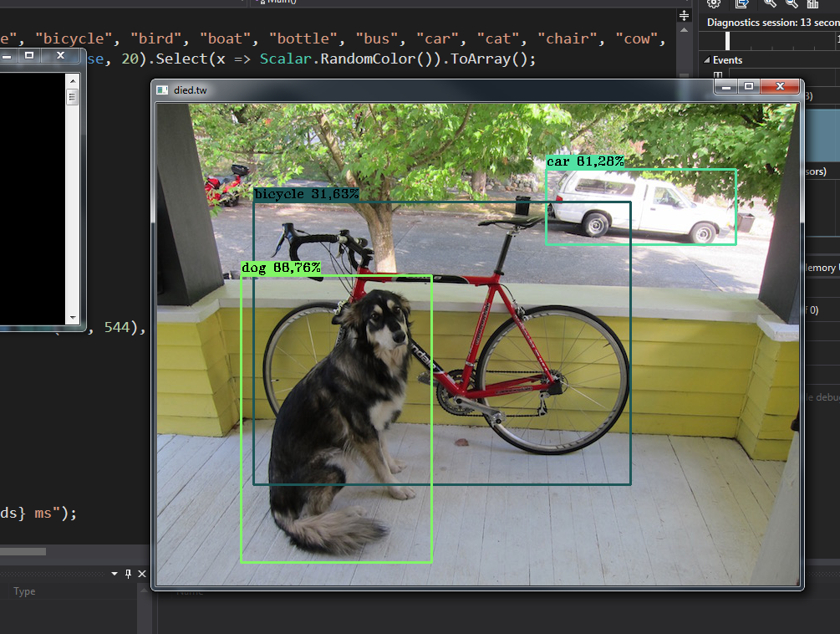840x634 pixels.
Task: Close the console window at left
Action: pos(60,55)
